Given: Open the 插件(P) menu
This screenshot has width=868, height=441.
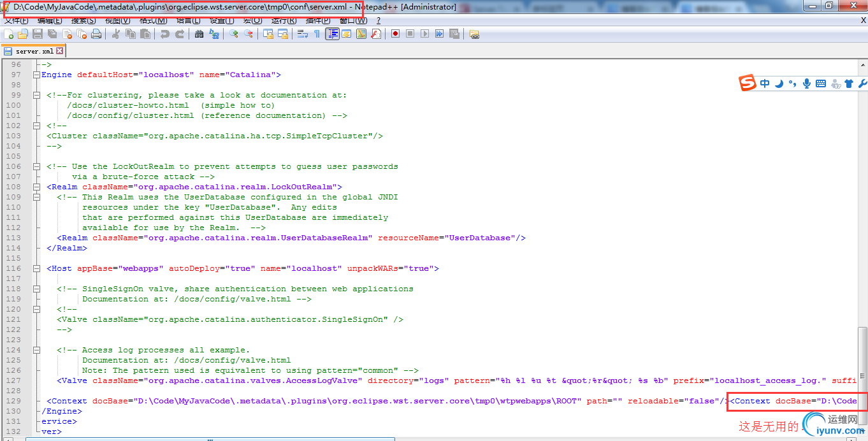Looking at the screenshot, I should 318,20.
